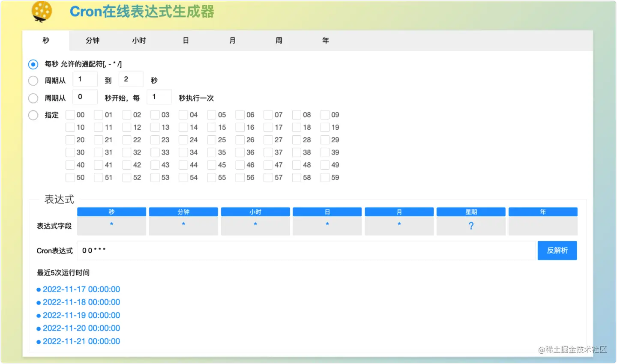Click the 月 expression field cell
This screenshot has width=617, height=364.
(x=399, y=226)
